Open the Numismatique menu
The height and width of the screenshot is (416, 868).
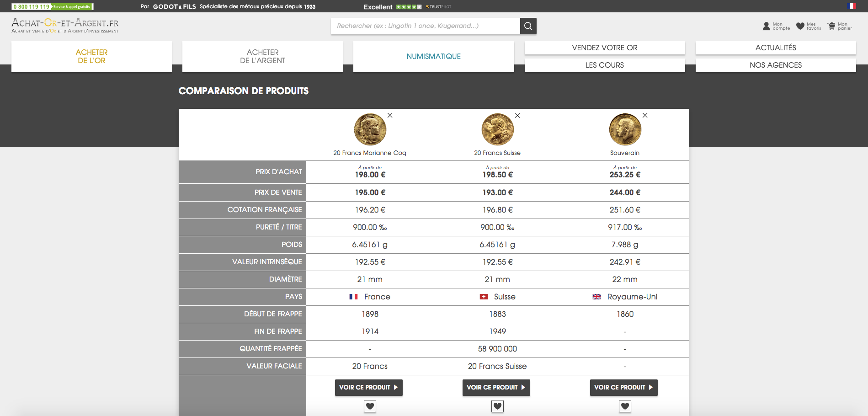433,57
